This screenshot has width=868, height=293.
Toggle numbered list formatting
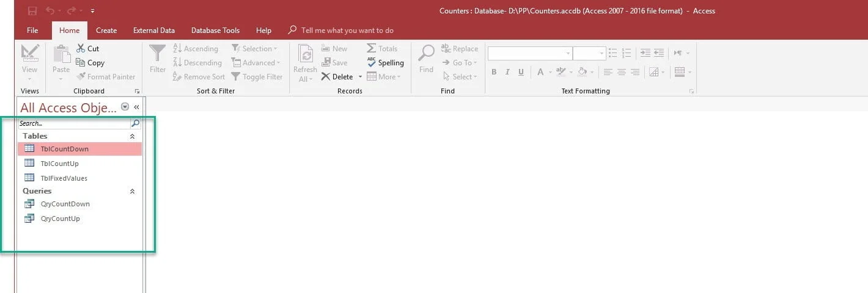[x=626, y=53]
